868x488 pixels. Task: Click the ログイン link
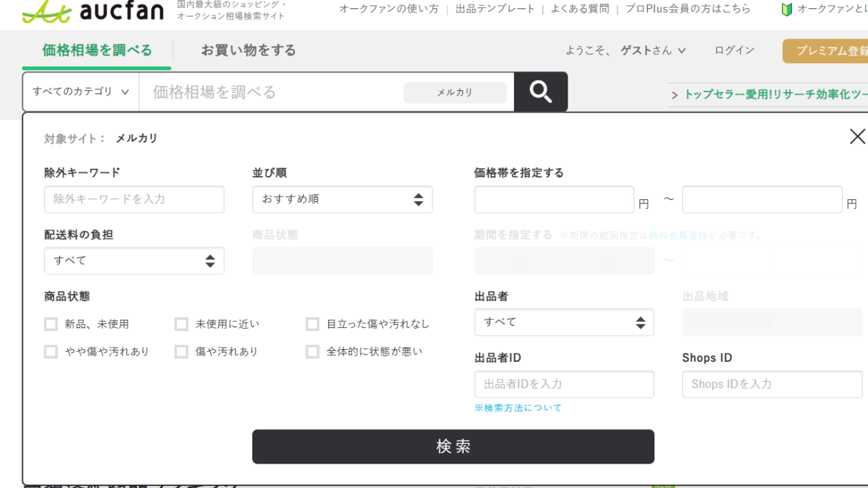click(734, 50)
